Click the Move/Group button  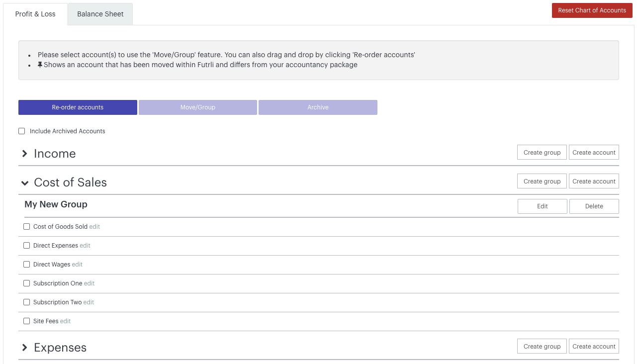pyautogui.click(x=198, y=107)
